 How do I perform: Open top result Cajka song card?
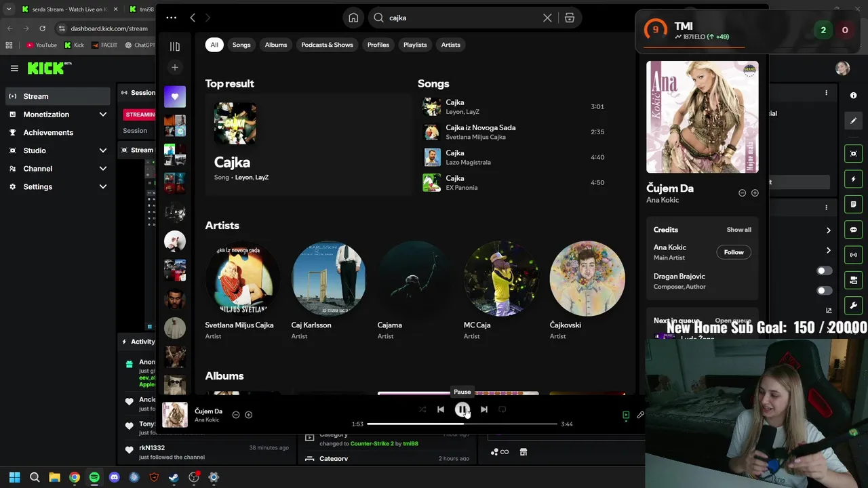[x=308, y=144]
